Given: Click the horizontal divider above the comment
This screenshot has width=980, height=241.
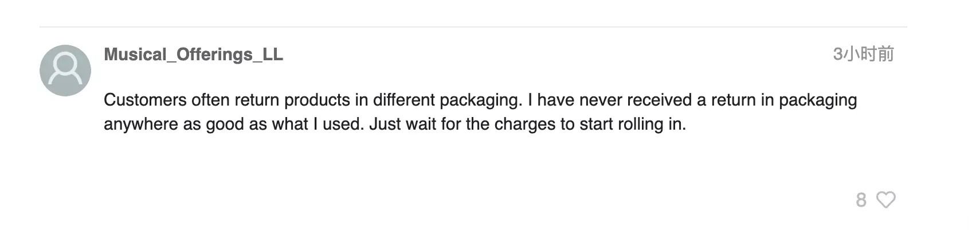Looking at the screenshot, I should click(473, 27).
